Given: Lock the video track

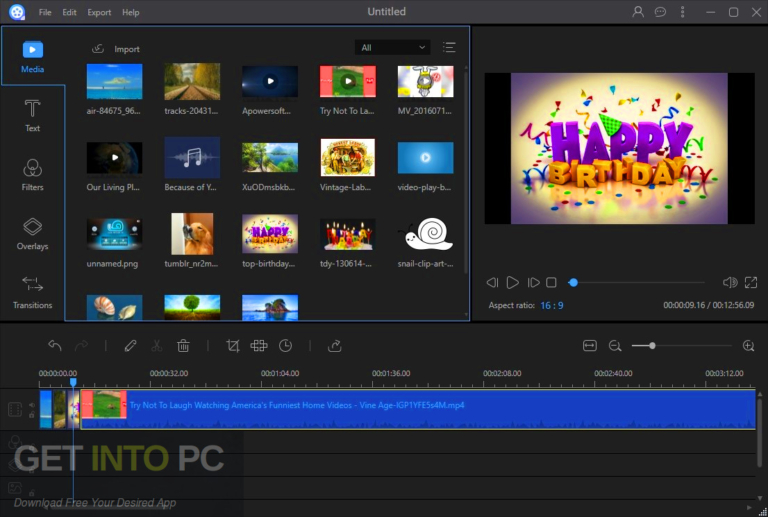Looking at the screenshot, I should pyautogui.click(x=31, y=415).
